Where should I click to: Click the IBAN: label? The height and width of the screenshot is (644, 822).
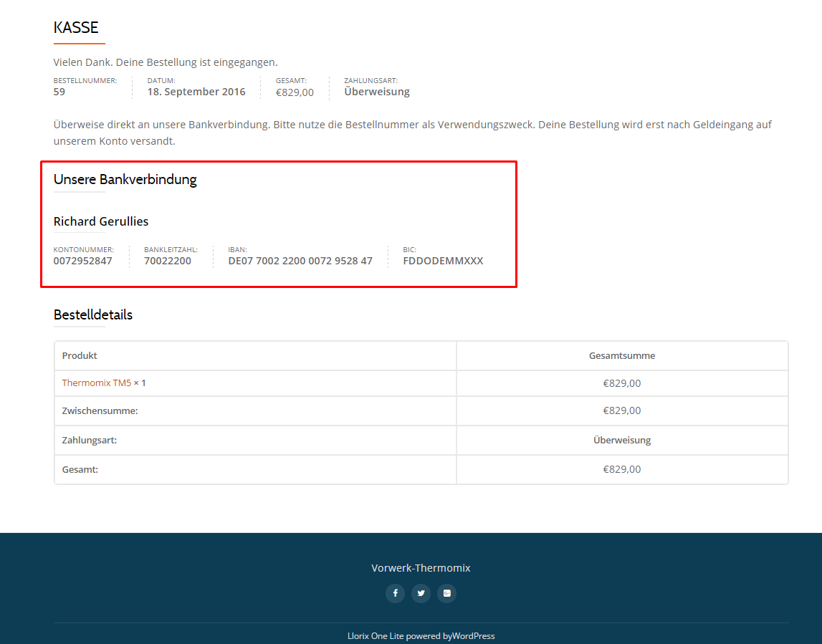[237, 250]
